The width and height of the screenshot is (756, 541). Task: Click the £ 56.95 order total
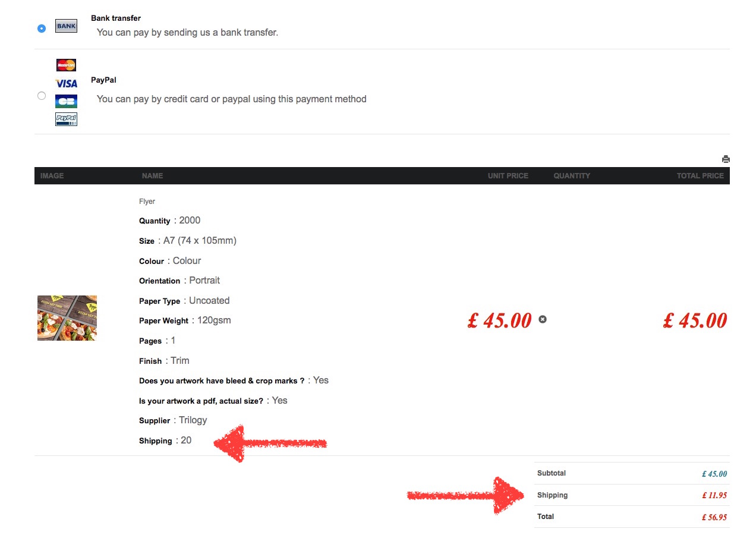(714, 517)
